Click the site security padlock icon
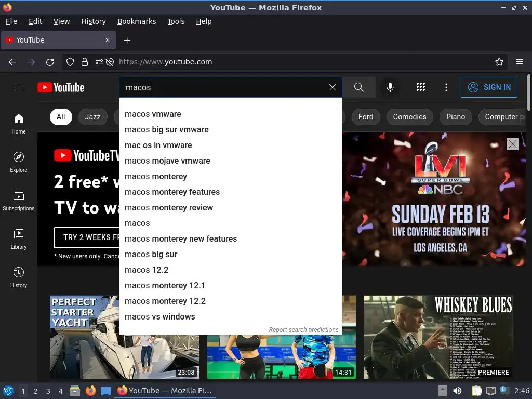This screenshot has width=532, height=399. (85, 62)
